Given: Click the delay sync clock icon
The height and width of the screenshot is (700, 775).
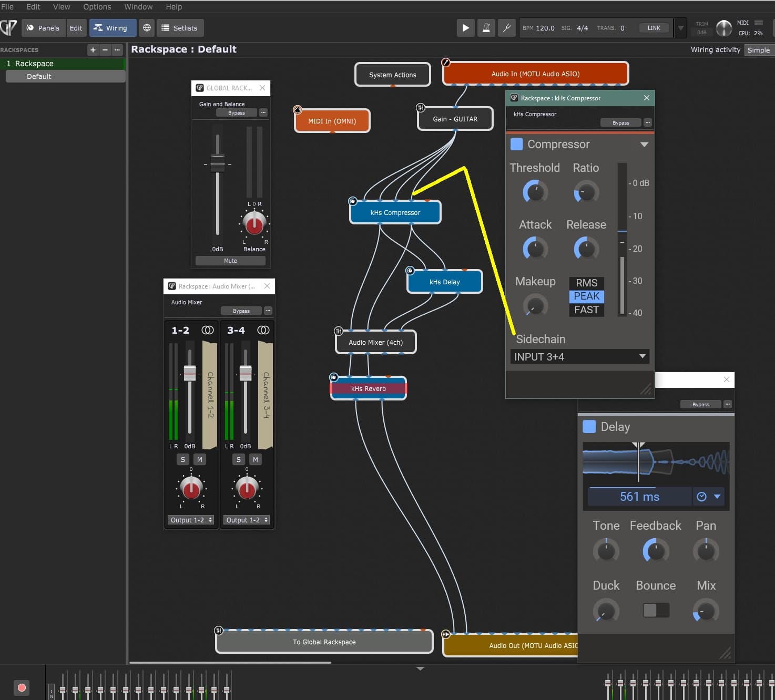Looking at the screenshot, I should click(x=701, y=497).
